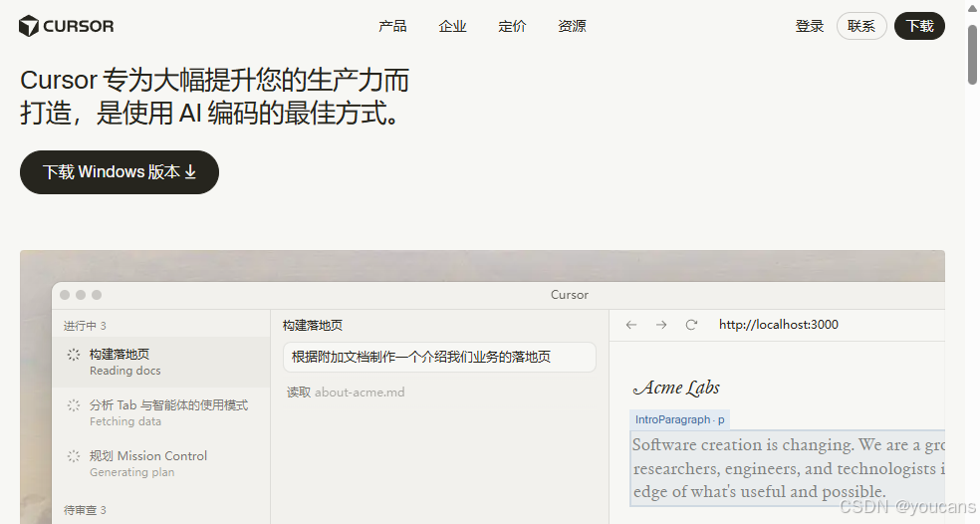Select the 规划 Mission Control task
The image size is (980, 524).
(x=161, y=463)
